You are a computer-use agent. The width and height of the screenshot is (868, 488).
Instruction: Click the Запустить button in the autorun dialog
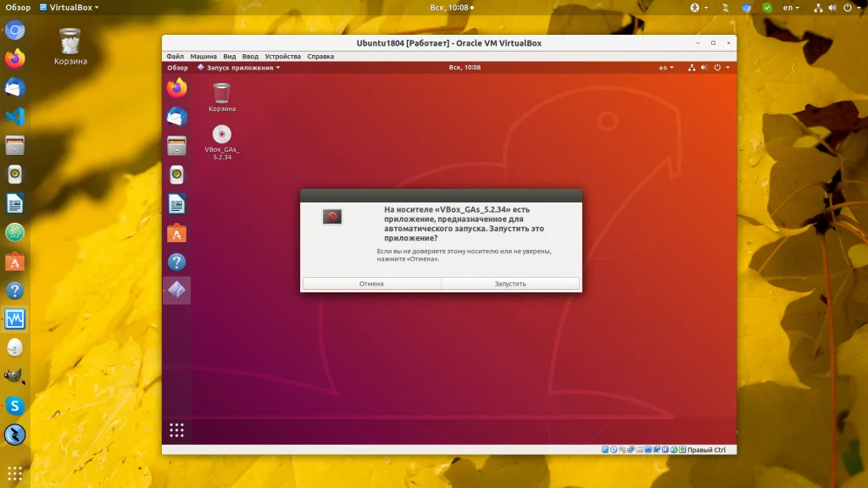pyautogui.click(x=510, y=284)
